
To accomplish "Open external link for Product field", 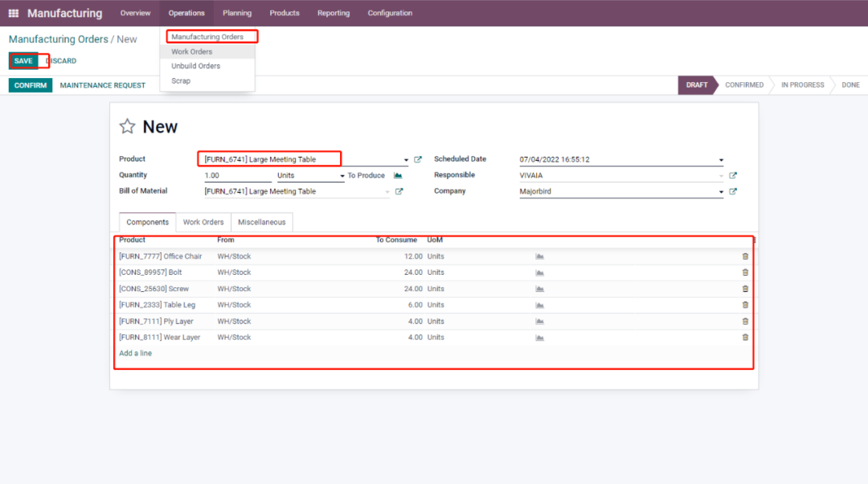I will 418,159.
